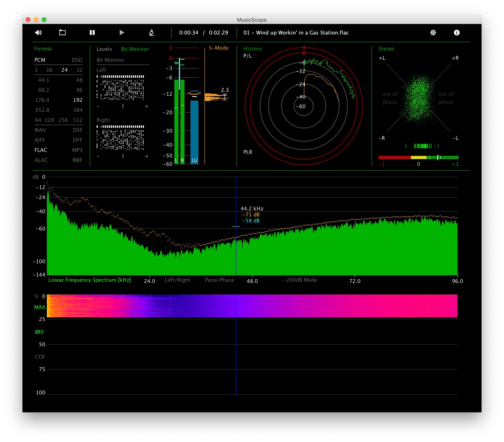Click the stereo vectorscope display

pos(419,98)
